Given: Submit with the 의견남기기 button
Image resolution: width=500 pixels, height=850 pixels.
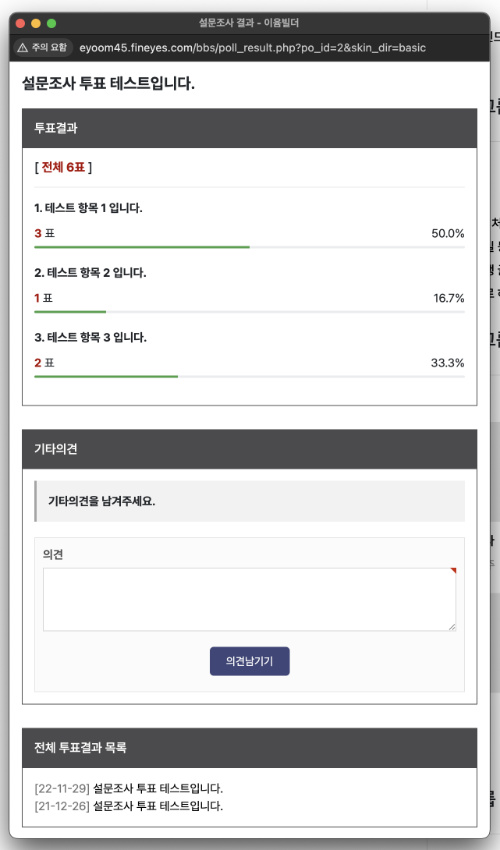Looking at the screenshot, I should (x=249, y=661).
